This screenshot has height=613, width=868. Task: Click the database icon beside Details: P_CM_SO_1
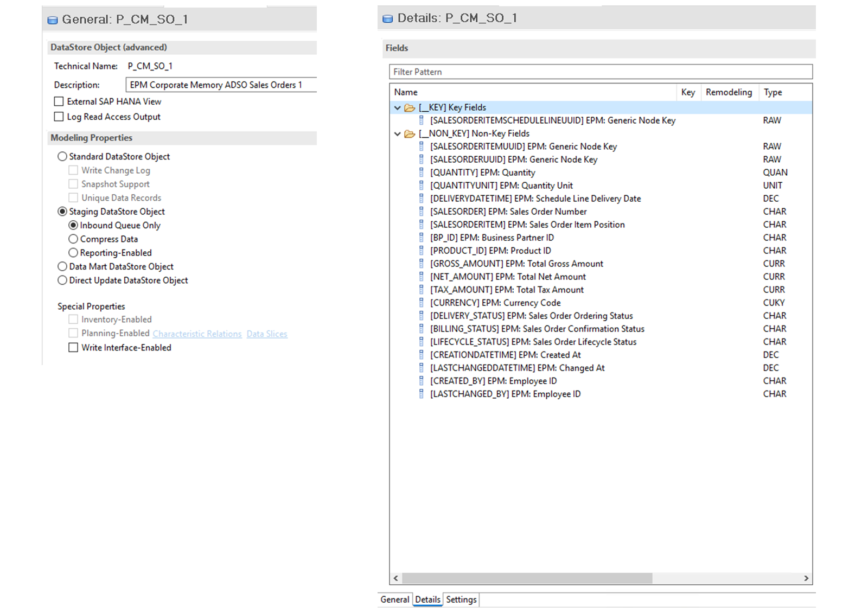point(387,19)
